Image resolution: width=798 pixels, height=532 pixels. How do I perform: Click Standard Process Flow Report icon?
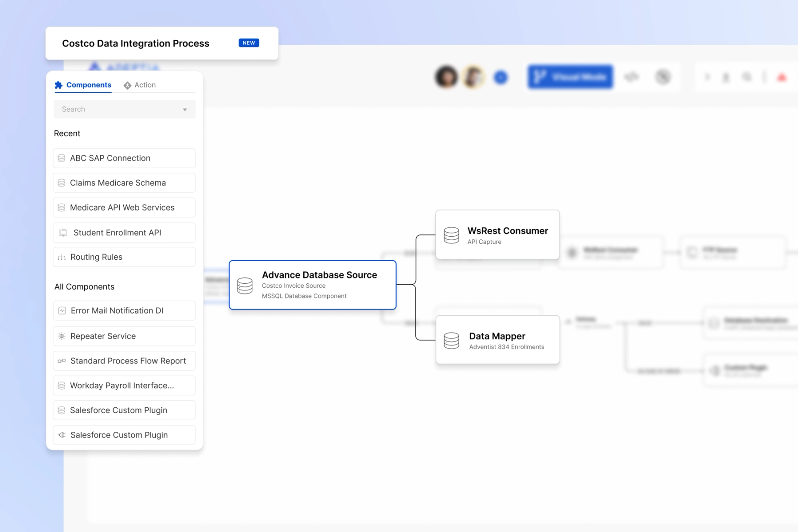[x=62, y=361]
